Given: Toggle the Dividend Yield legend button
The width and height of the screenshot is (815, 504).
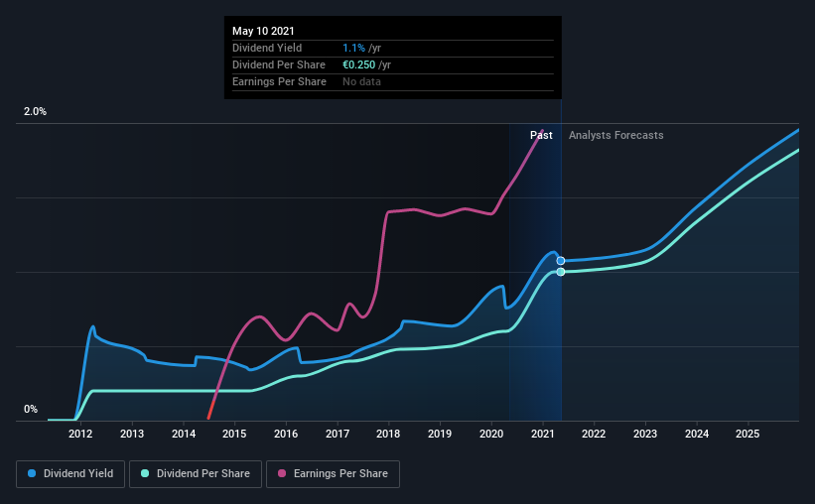Looking at the screenshot, I should coord(70,474).
